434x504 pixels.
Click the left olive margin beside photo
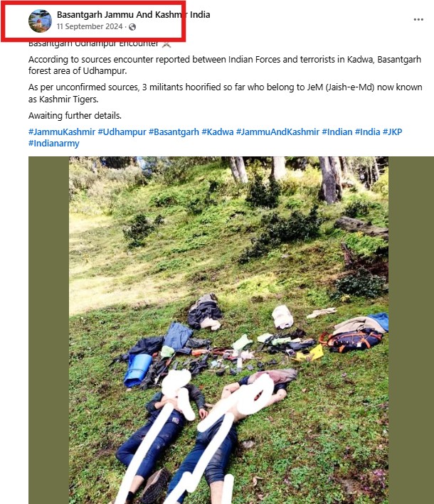48,330
